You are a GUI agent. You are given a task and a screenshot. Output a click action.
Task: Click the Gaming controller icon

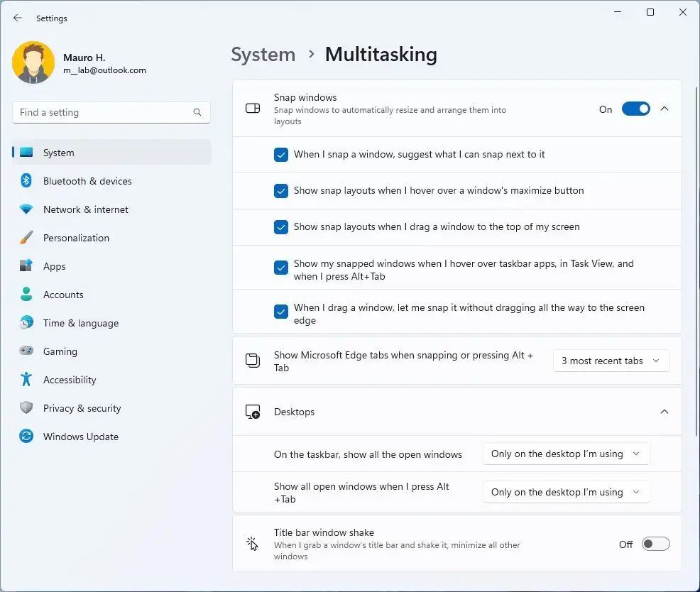click(x=26, y=351)
